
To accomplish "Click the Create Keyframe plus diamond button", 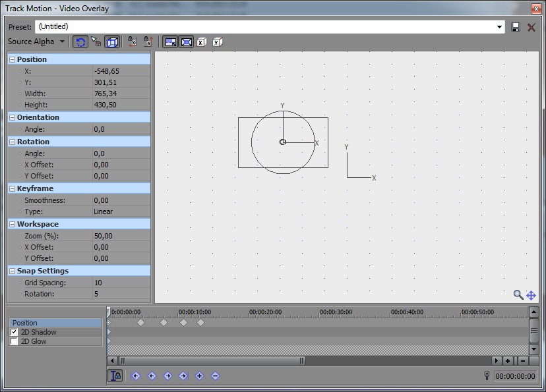I will pos(199,376).
